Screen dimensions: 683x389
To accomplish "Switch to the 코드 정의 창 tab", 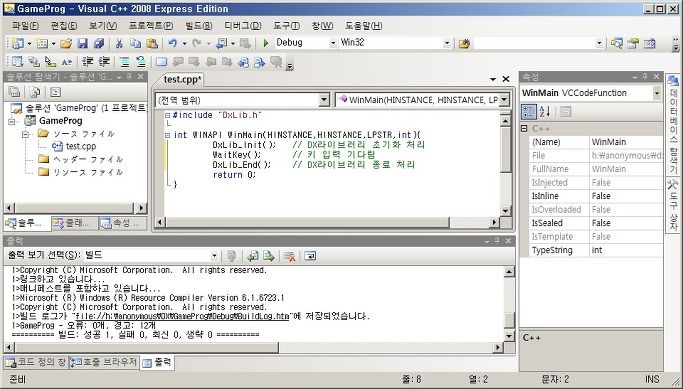I will [x=37, y=362].
